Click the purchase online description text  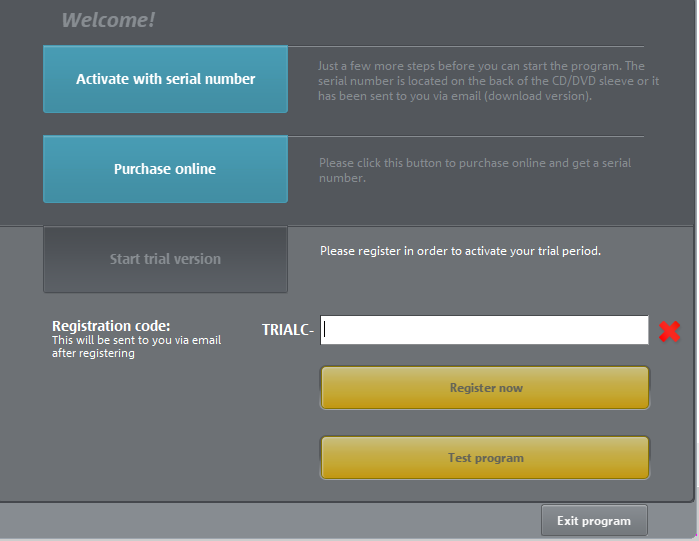pyautogui.click(x=475, y=170)
